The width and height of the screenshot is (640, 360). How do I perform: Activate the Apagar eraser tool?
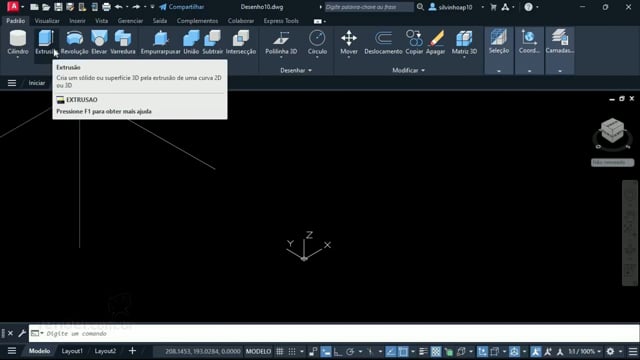click(436, 42)
